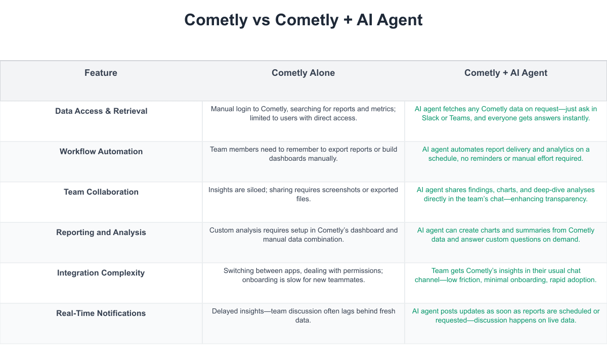Click the Workflow Automation row label
The height and width of the screenshot is (364, 607).
(x=101, y=152)
